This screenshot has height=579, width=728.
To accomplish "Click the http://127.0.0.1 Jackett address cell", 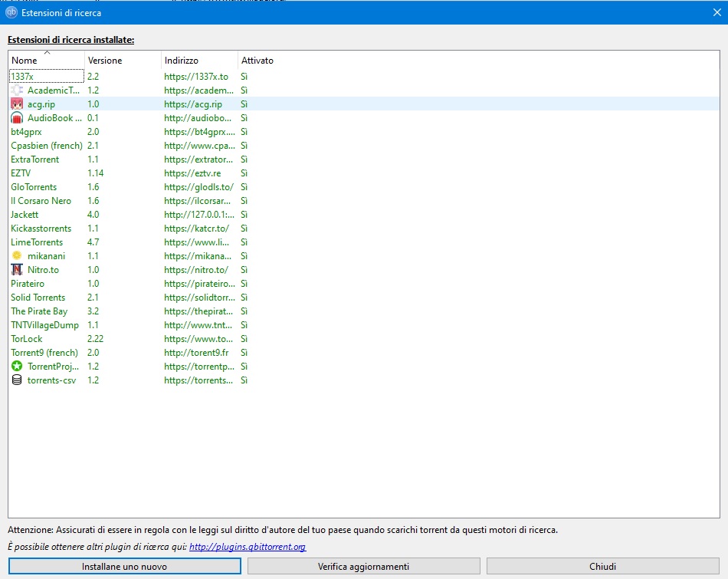I will [x=199, y=215].
